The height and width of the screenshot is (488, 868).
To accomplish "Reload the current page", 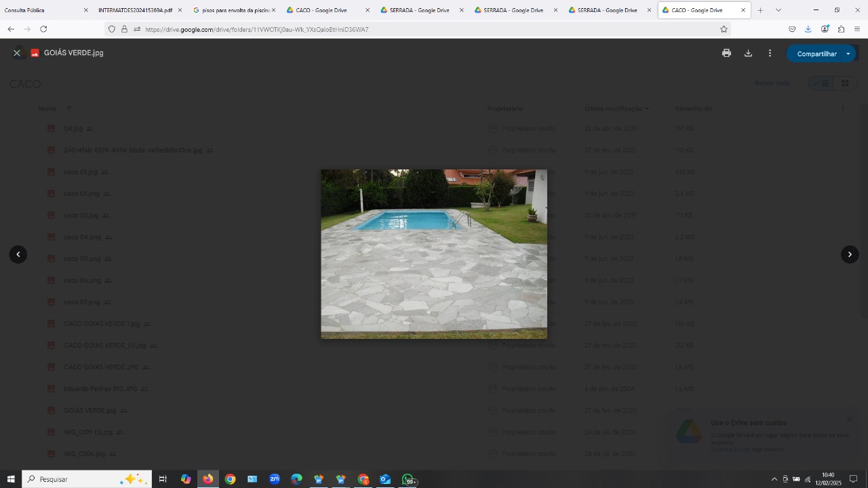I will click(43, 29).
